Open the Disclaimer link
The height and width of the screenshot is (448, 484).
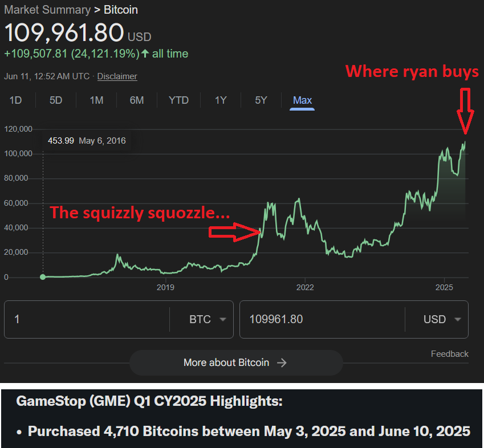tap(117, 76)
